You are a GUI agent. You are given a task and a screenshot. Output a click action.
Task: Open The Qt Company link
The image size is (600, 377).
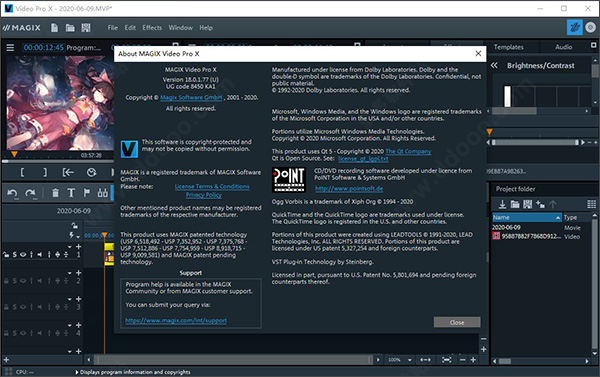tap(408, 151)
